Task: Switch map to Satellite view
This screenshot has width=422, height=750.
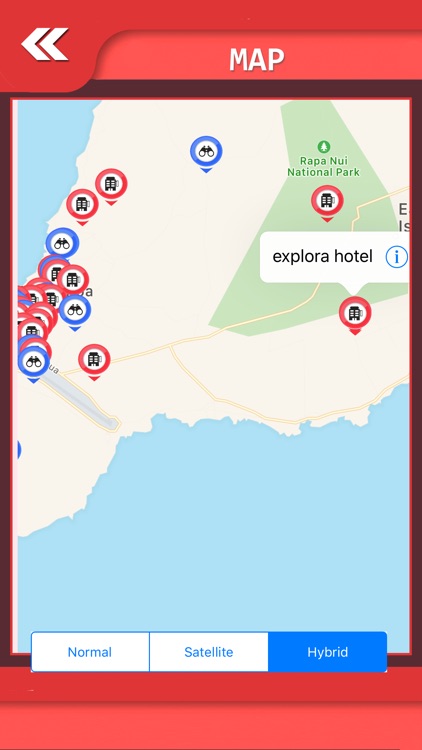Action: [209, 652]
